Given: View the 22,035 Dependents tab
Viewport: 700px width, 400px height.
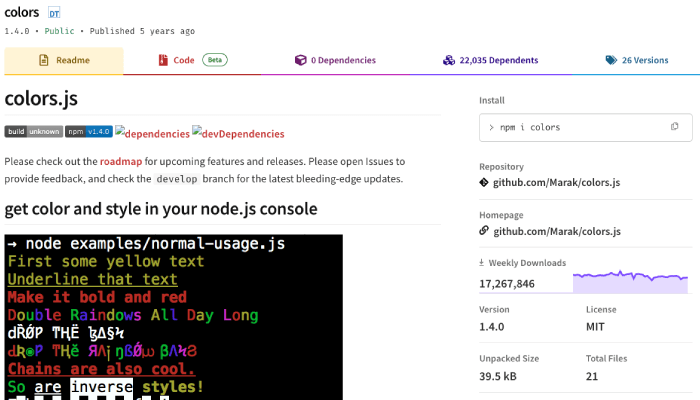Looking at the screenshot, I should coord(491,60).
